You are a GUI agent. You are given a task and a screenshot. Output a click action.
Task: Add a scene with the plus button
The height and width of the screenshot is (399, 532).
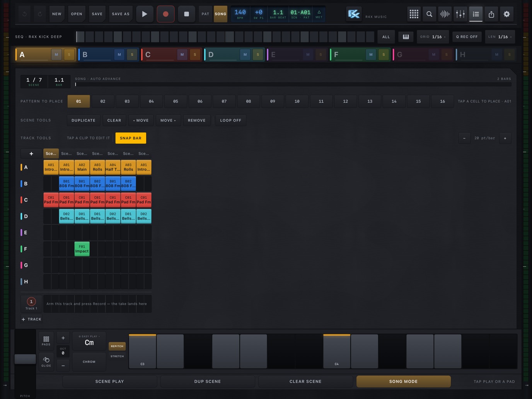coord(31,153)
